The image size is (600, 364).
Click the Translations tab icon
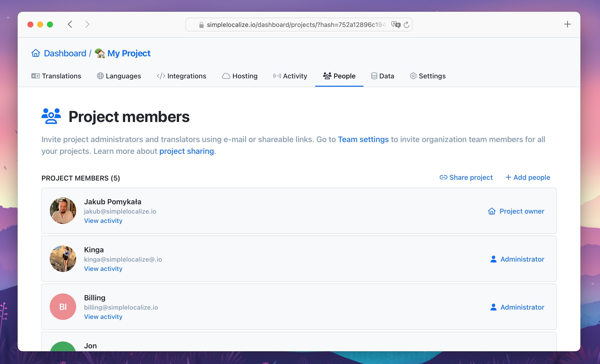pyautogui.click(x=36, y=76)
